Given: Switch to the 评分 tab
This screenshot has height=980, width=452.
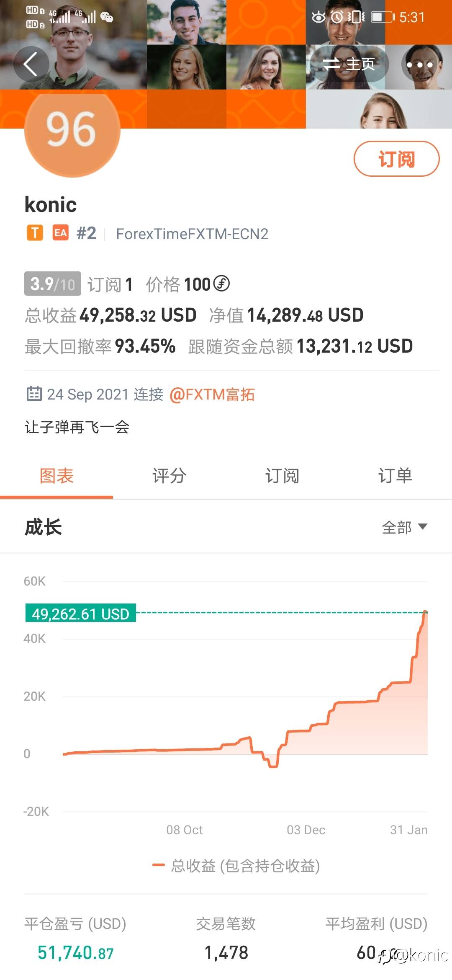Looking at the screenshot, I should [169, 476].
